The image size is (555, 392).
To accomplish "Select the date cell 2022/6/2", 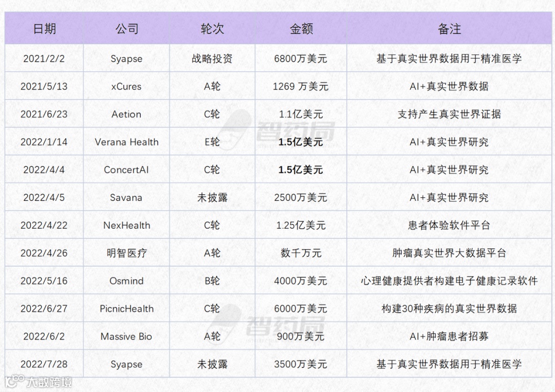I will click(x=44, y=337).
